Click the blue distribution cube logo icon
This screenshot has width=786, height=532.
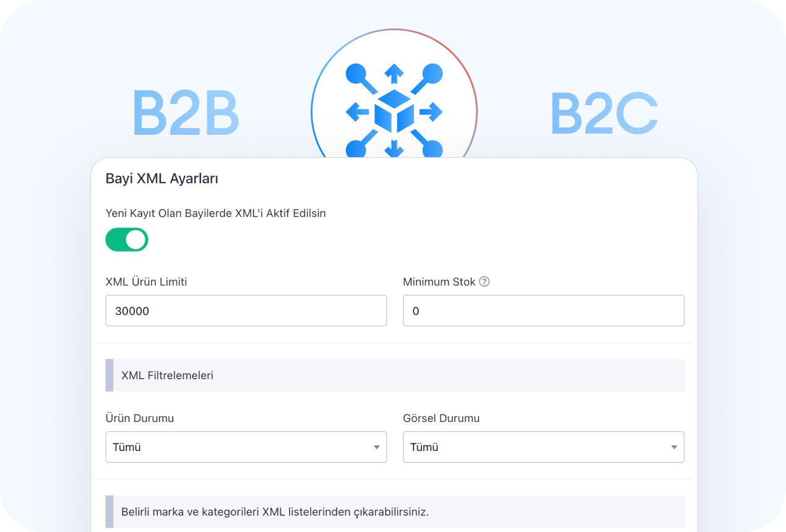pyautogui.click(x=394, y=111)
